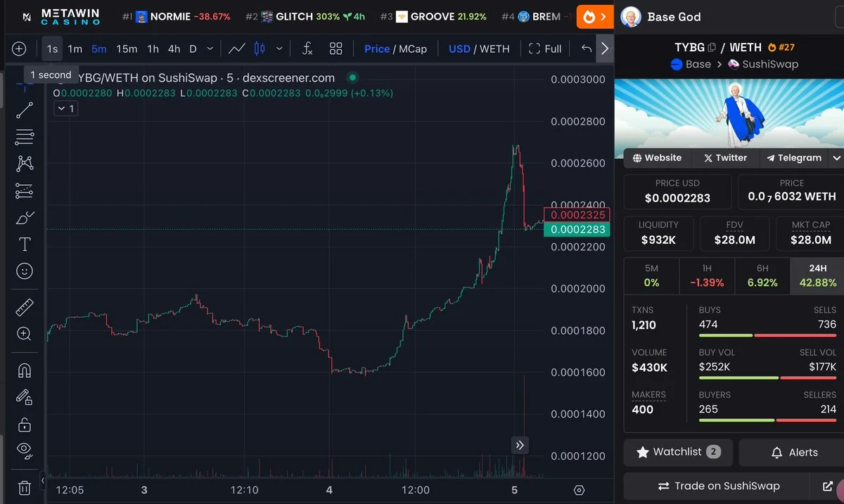Open the MetaWin Casino banner link
Screen dimensions: 844x504
tap(60, 16)
